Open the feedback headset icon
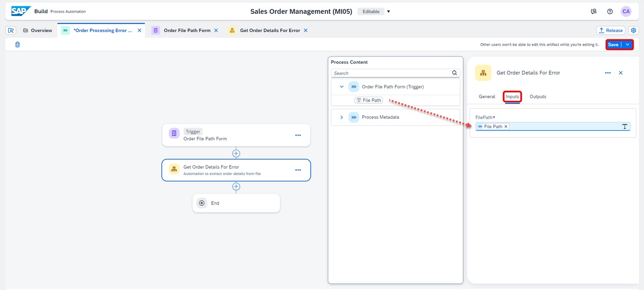Screen dimensions: 644x290 pyautogui.click(x=593, y=12)
